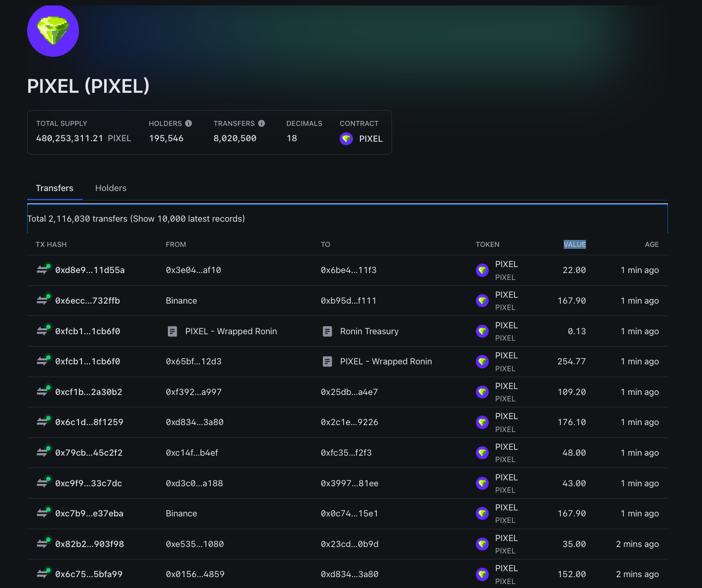The width and height of the screenshot is (702, 588).
Task: Click the highlighted VALUE column header
Action: tap(575, 244)
